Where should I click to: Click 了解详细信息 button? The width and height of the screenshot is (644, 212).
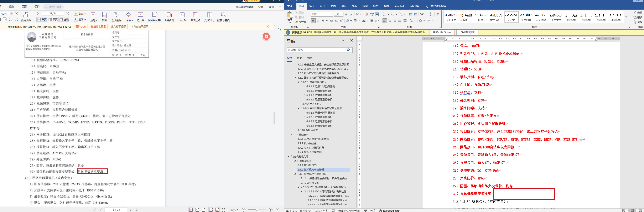pos(467,32)
